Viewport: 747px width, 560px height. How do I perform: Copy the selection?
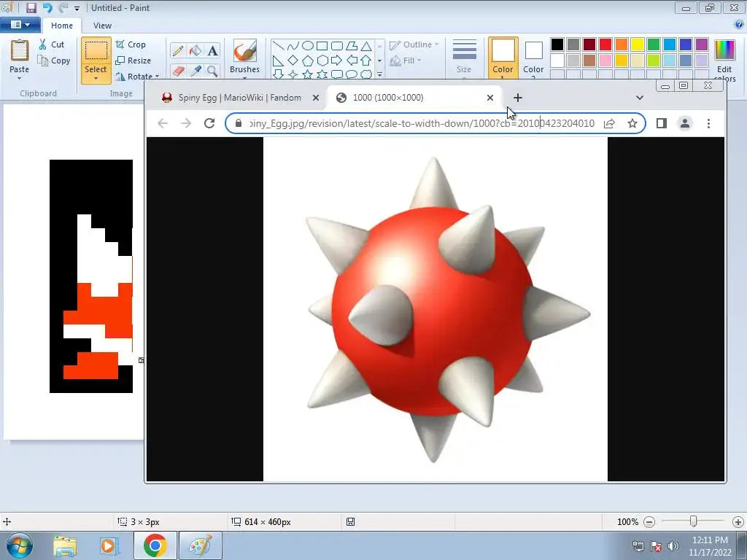tap(54, 61)
